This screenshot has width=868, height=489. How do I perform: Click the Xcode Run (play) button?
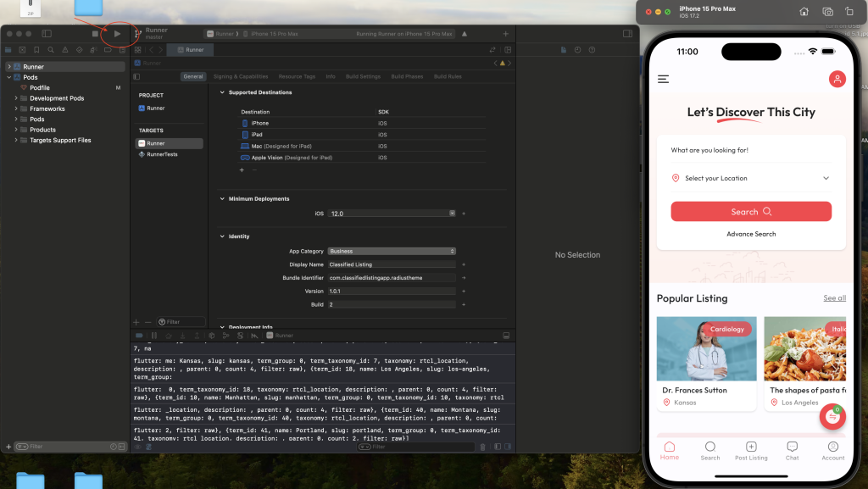pos(117,34)
